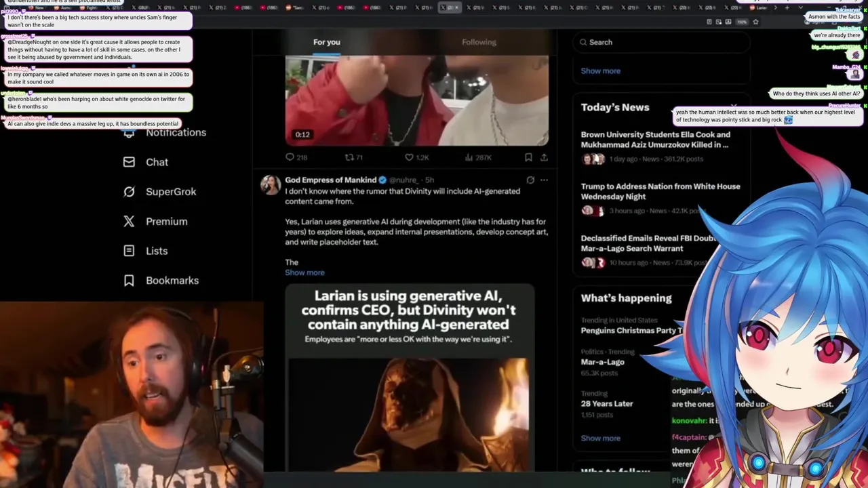Click the SuperGrok logo icon
This screenshot has width=868, height=488.
(129, 192)
